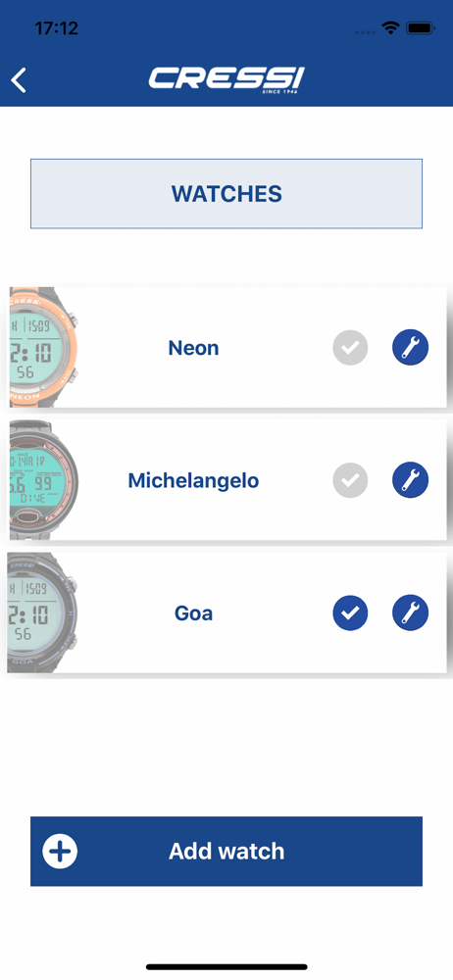453x980 pixels.
Task: Tap the WATCHES header banner
Action: (226, 194)
